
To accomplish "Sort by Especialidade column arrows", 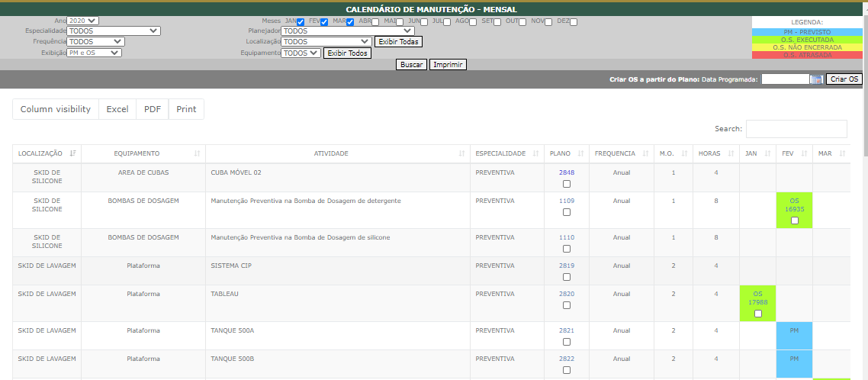I will click(535, 153).
